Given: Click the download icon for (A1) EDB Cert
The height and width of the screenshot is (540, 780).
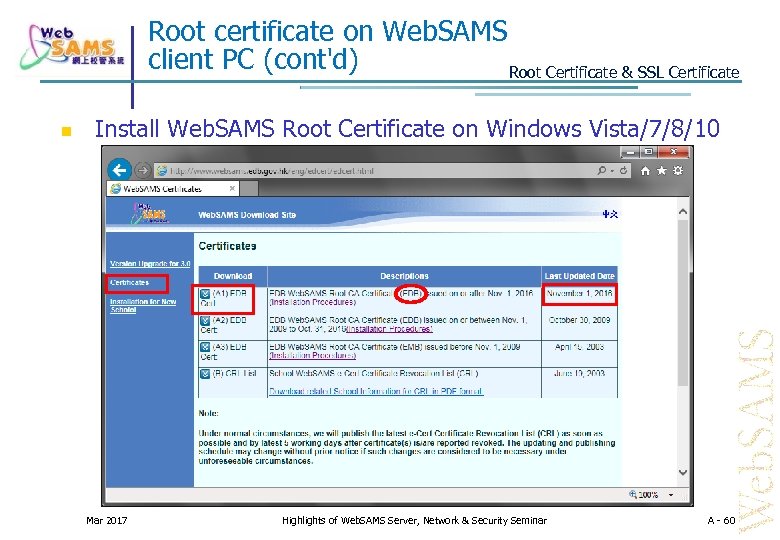Looking at the screenshot, I should coord(205,294).
